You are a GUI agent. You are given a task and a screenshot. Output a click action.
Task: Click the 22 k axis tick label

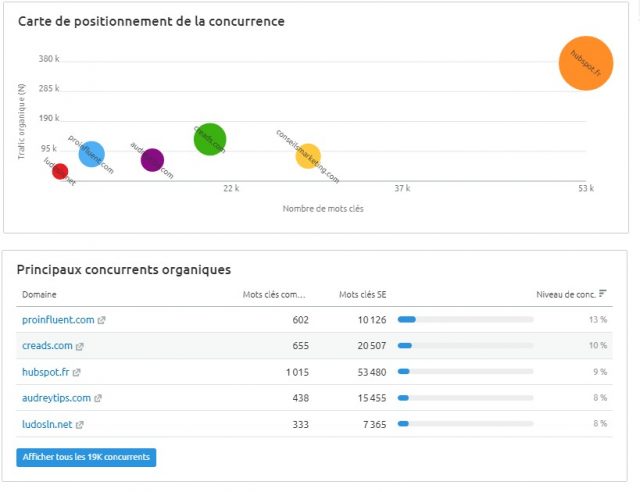tap(231, 188)
